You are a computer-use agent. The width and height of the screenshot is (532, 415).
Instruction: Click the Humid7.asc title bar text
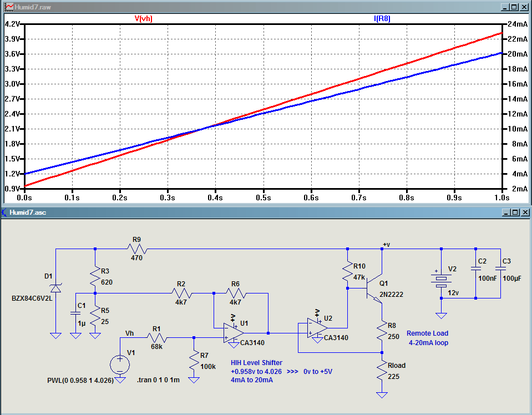28,212
